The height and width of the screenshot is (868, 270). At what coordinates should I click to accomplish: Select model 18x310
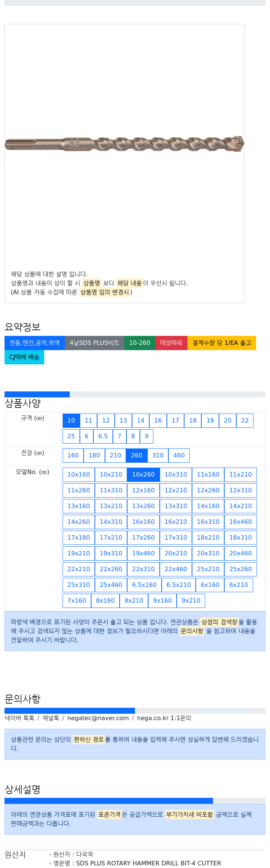pos(240,537)
